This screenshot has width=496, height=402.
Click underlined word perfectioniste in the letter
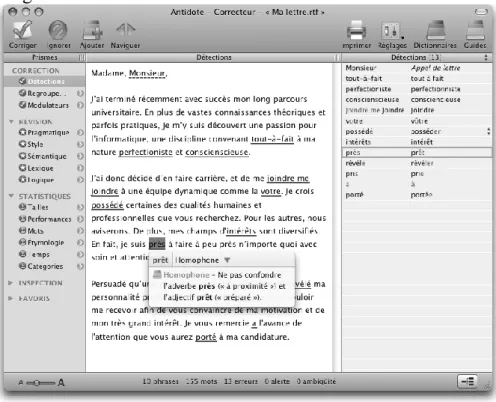[x=146, y=152]
